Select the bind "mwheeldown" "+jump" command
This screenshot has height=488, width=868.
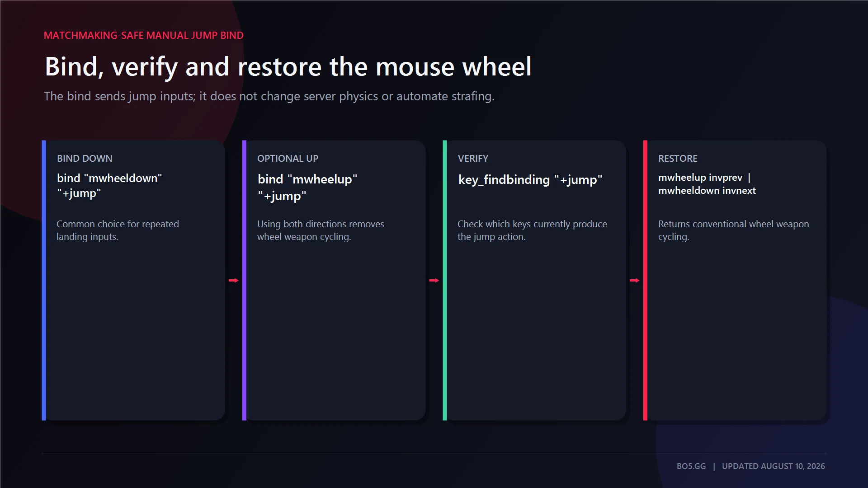[109, 186]
